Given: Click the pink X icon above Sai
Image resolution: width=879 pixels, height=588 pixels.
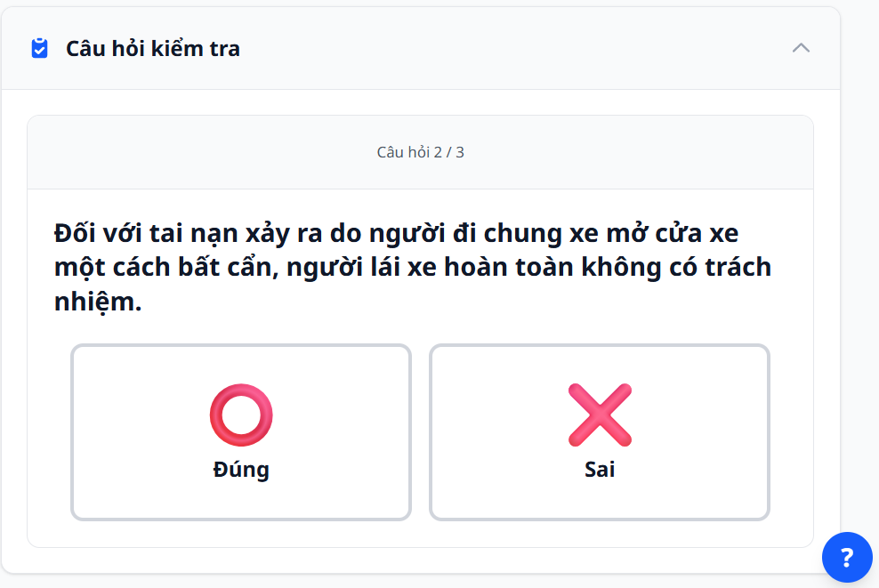Looking at the screenshot, I should tap(600, 415).
